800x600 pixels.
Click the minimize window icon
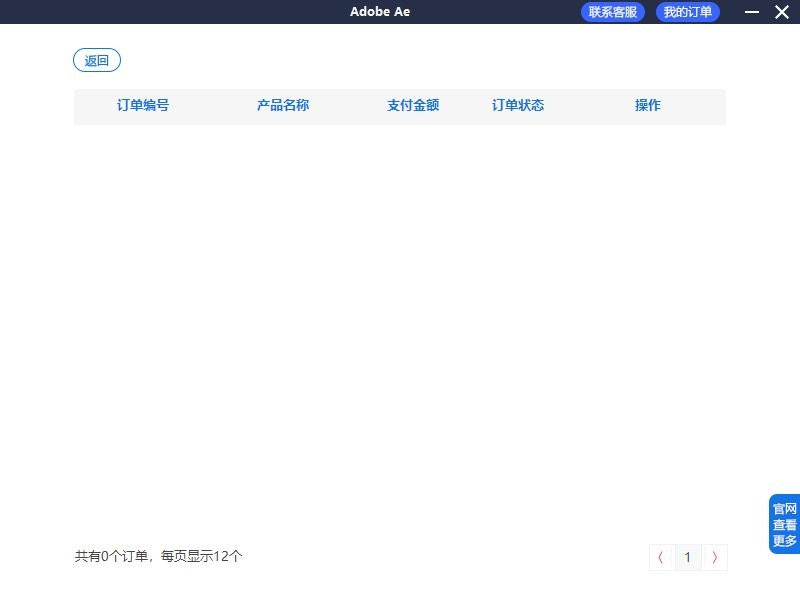(751, 12)
